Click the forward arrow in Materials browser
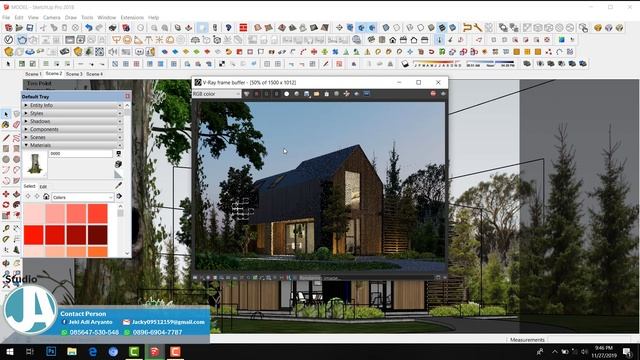 click(x=37, y=197)
